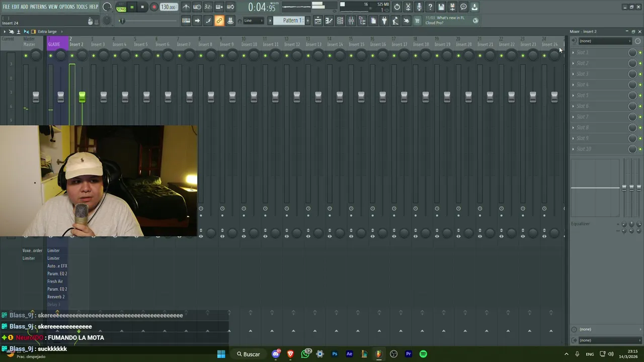Click the metronome icon in the top toolbar

point(186,7)
